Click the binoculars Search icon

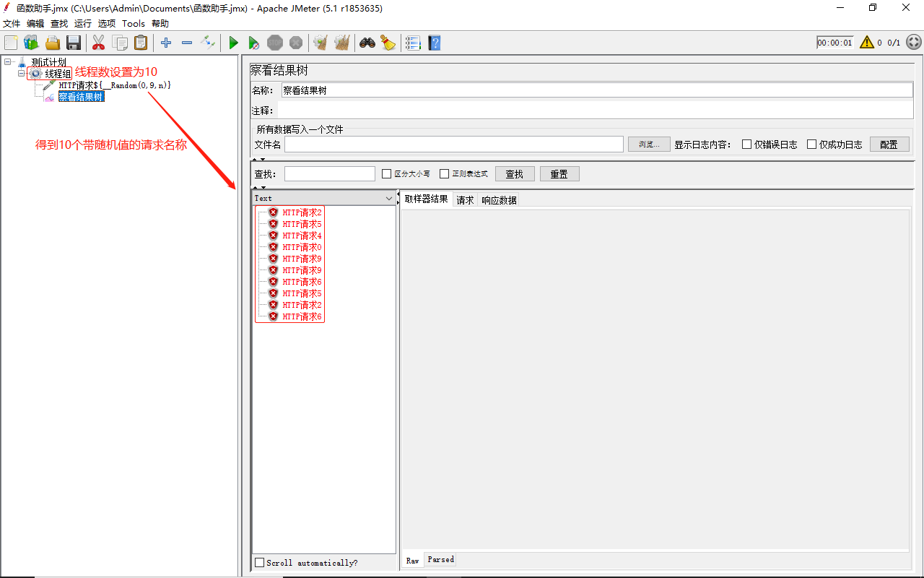pyautogui.click(x=367, y=43)
